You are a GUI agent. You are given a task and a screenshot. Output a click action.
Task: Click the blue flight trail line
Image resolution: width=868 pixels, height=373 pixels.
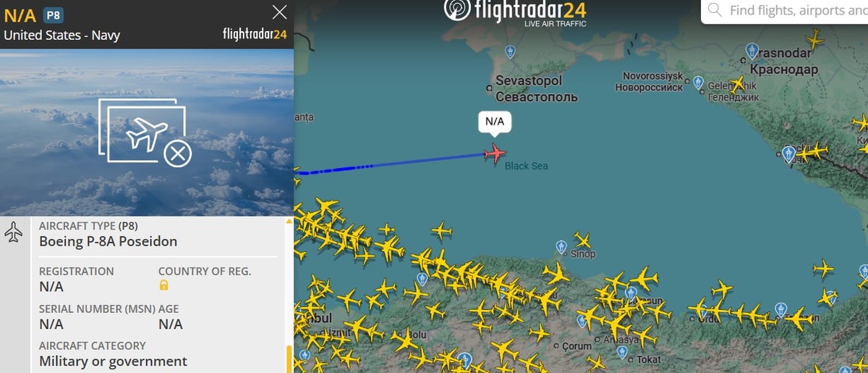391,164
